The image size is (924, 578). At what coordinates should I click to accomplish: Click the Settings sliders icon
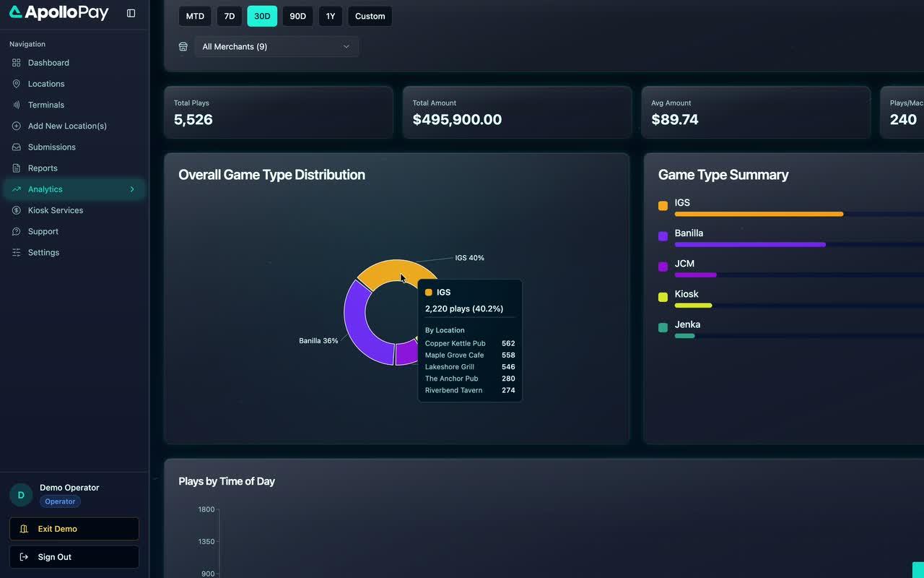click(17, 252)
